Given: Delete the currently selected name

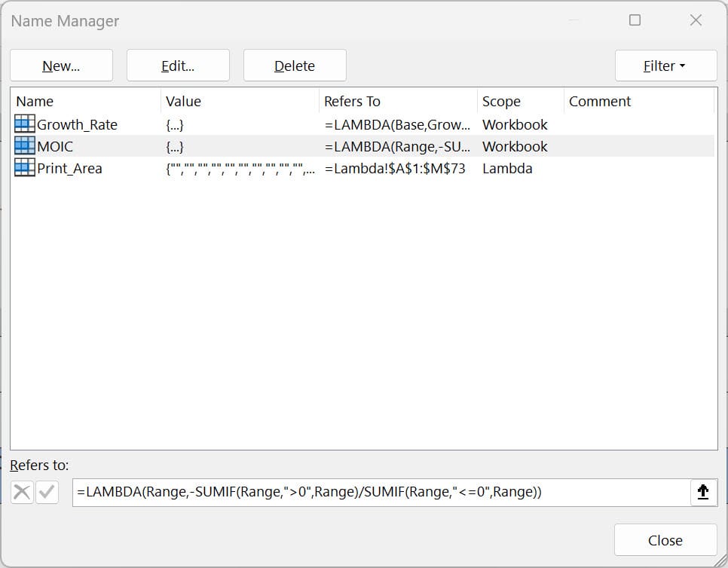Looking at the screenshot, I should [x=294, y=66].
